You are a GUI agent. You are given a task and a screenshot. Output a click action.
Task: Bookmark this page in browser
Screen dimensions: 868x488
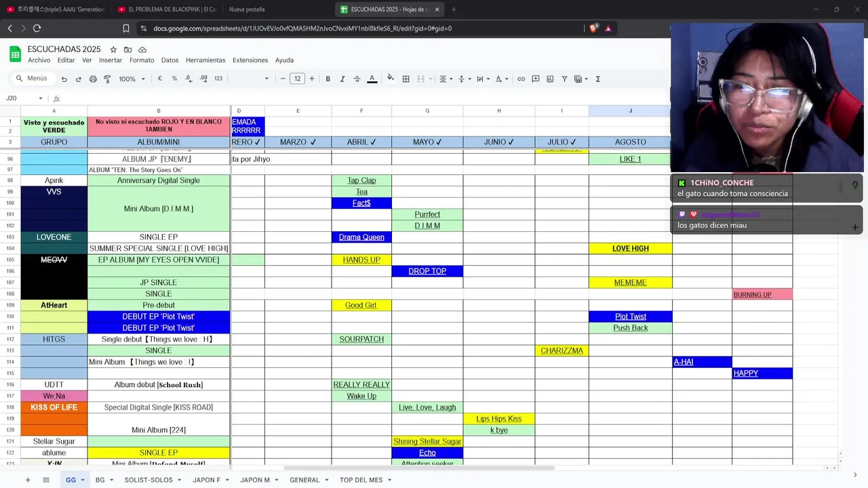coord(126,28)
